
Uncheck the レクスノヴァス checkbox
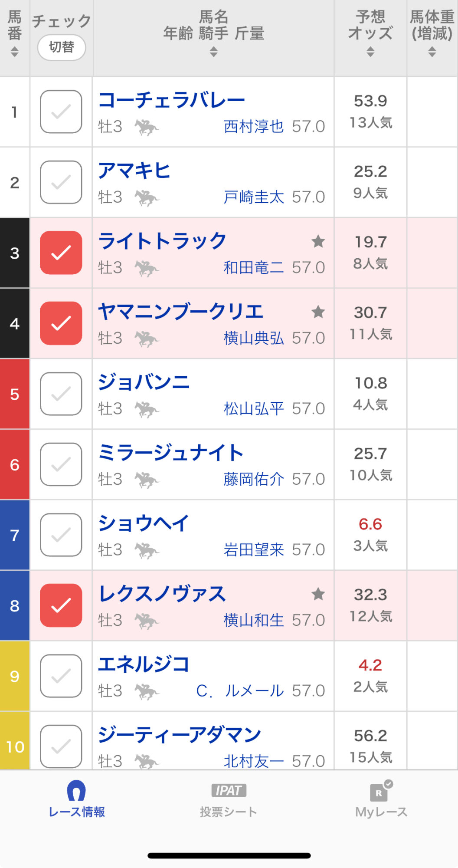pyautogui.click(x=61, y=605)
